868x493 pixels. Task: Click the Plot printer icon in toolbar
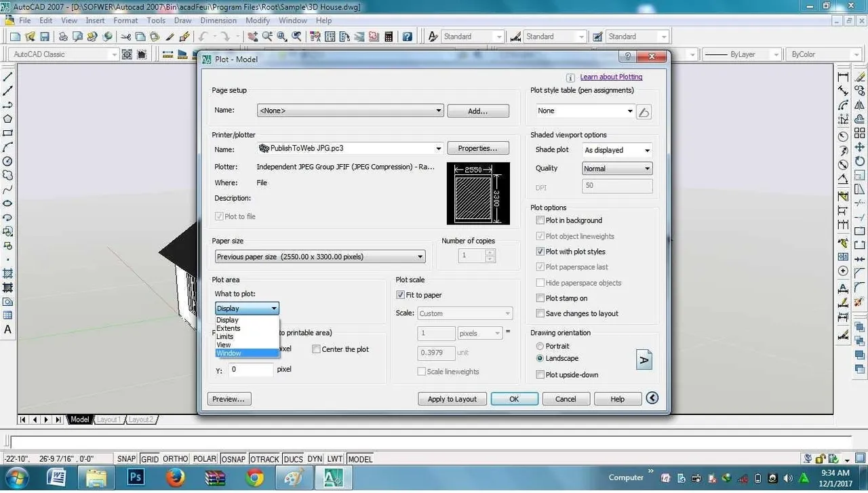click(63, 37)
